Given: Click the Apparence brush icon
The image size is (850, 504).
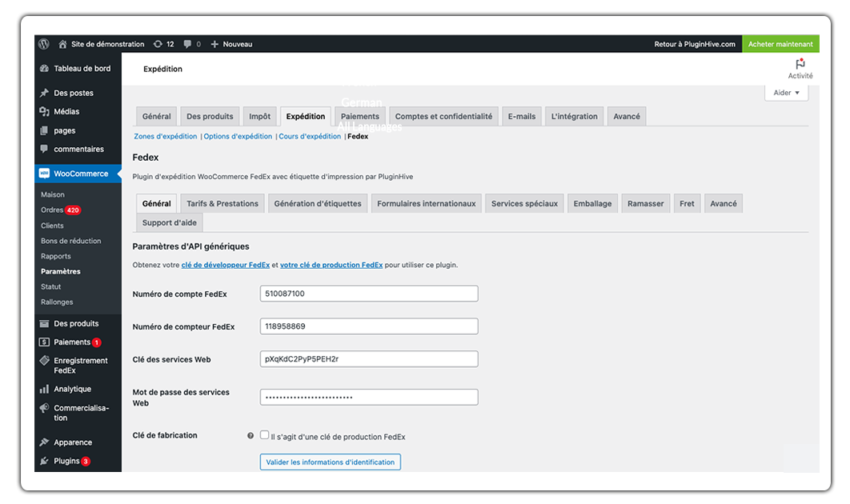Looking at the screenshot, I should click(x=45, y=442).
